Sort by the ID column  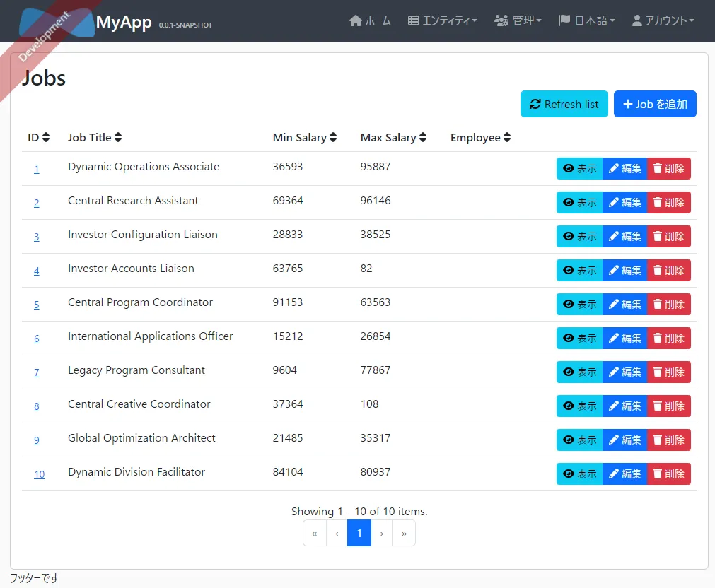[x=39, y=137]
